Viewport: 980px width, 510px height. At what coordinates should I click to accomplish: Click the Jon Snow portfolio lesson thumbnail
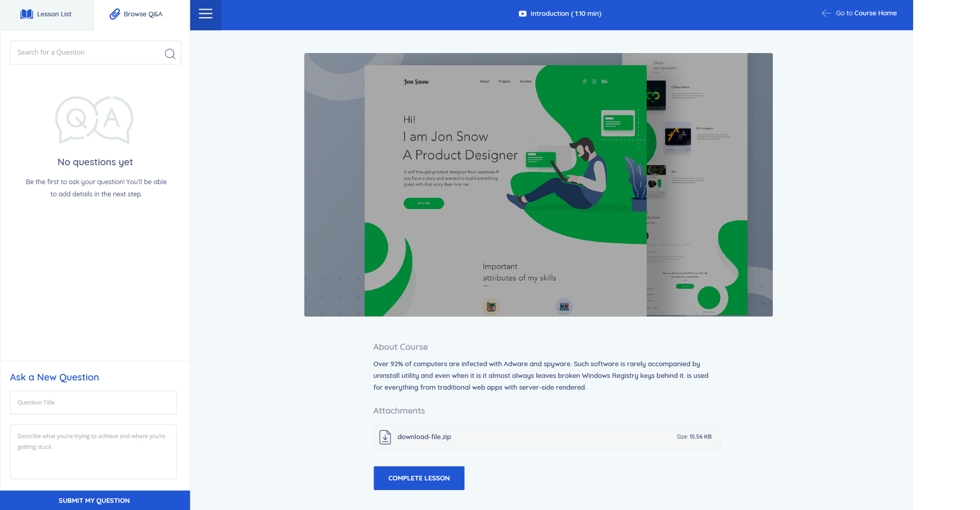[x=538, y=185]
